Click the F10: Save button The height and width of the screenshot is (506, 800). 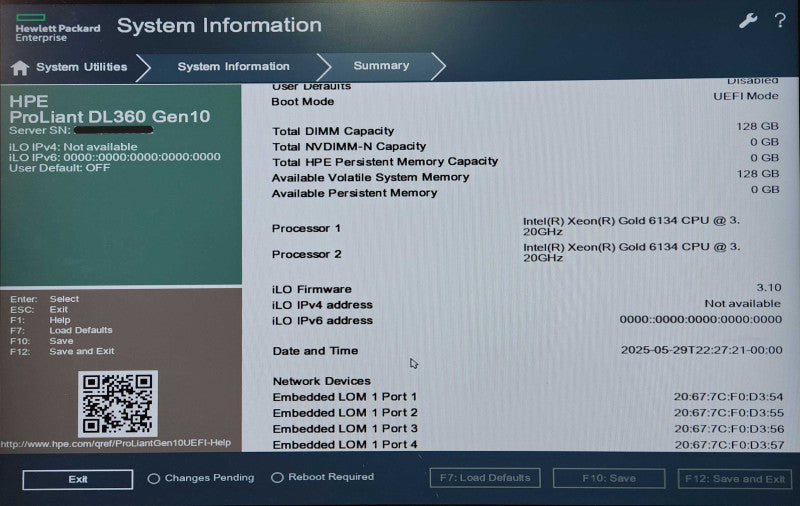pyautogui.click(x=609, y=478)
